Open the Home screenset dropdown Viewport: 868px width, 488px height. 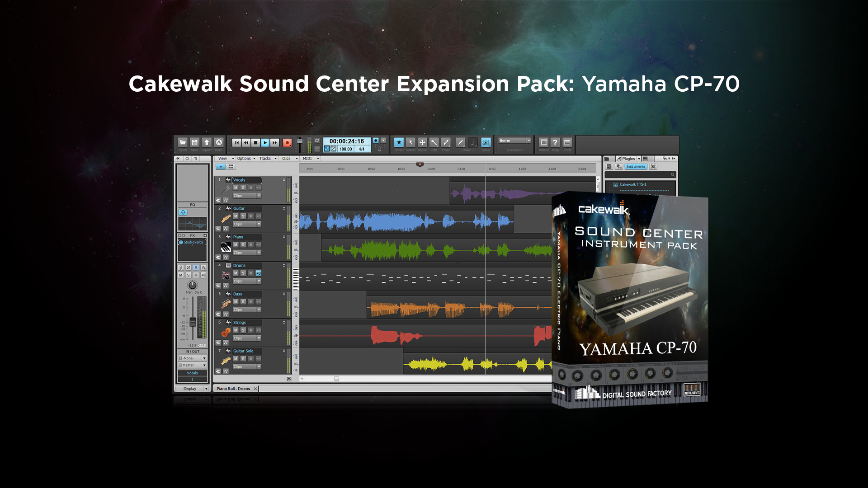pos(514,141)
